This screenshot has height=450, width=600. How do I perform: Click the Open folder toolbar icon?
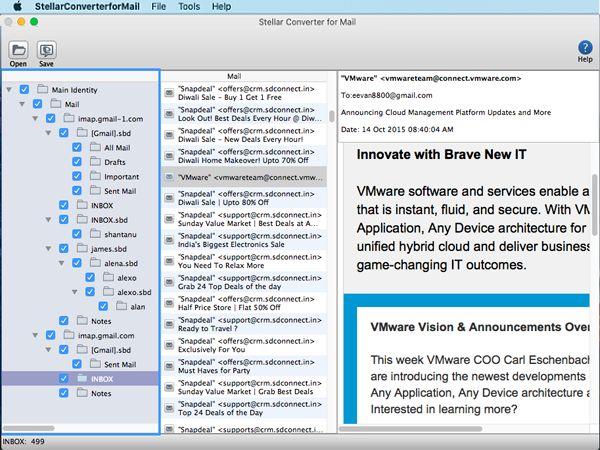point(18,50)
